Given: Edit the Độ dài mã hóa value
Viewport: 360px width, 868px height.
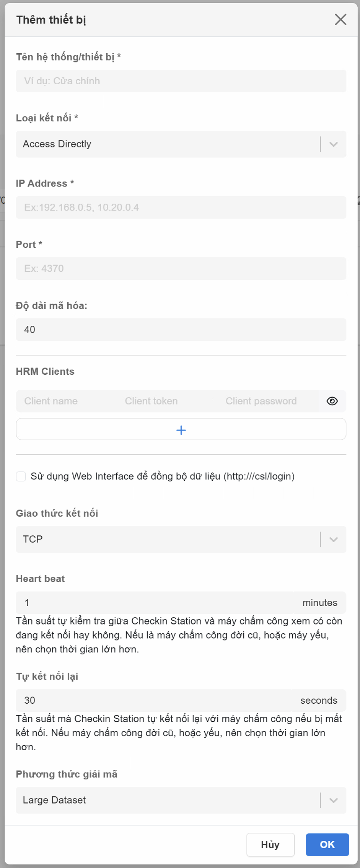Looking at the screenshot, I should (181, 329).
